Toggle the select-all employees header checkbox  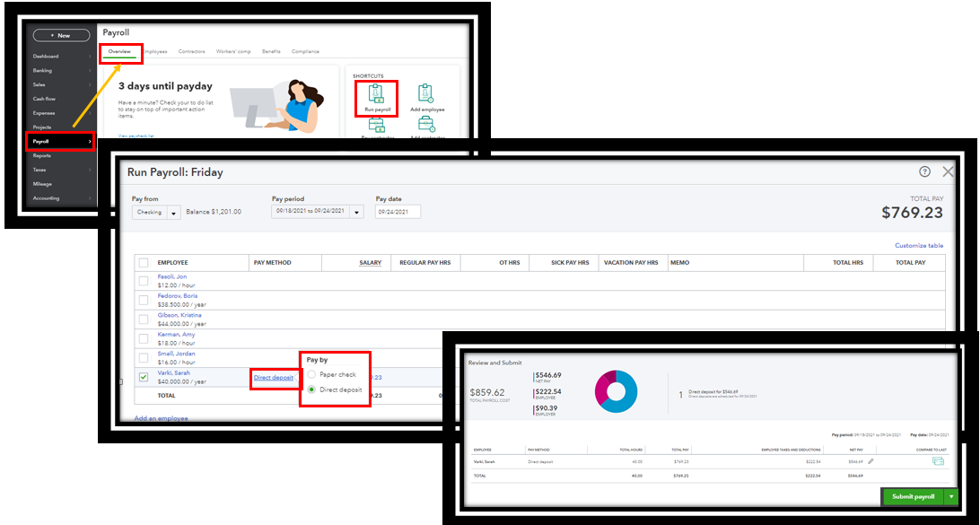click(x=144, y=262)
